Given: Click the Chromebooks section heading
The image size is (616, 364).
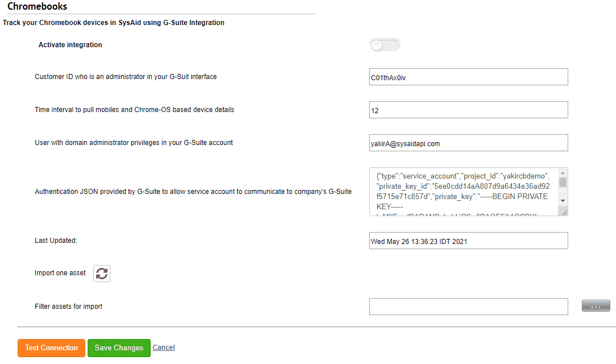Looking at the screenshot, I should click(x=38, y=6).
